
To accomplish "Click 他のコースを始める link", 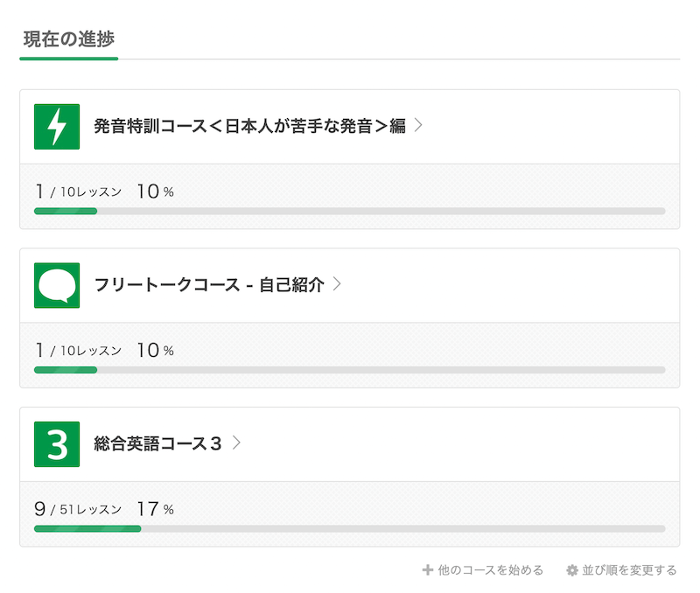I will [490, 570].
